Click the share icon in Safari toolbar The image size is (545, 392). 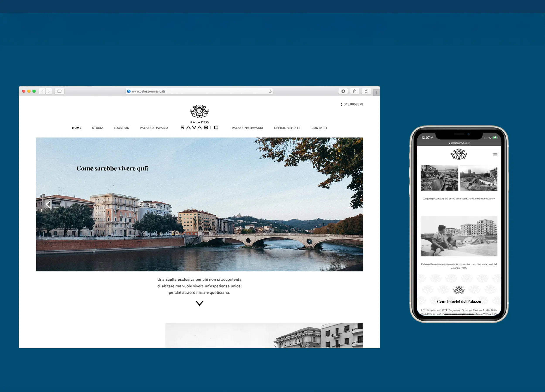[x=355, y=91]
